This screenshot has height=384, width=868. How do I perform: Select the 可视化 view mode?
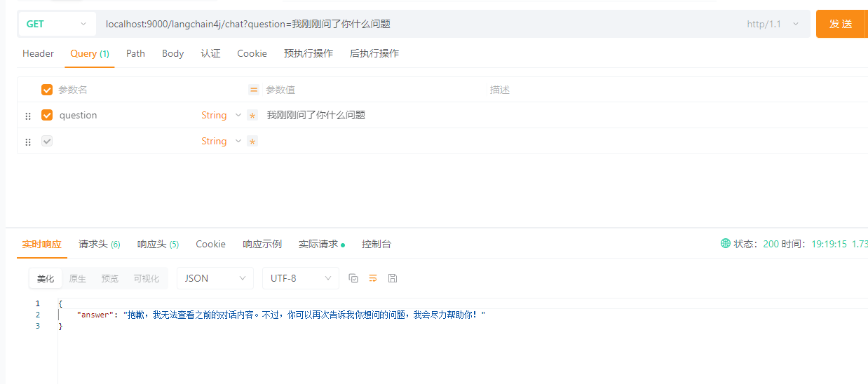(147, 278)
